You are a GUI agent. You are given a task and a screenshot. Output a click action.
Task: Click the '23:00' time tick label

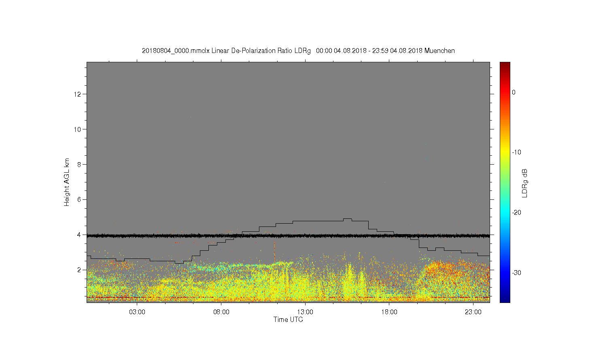(x=473, y=312)
